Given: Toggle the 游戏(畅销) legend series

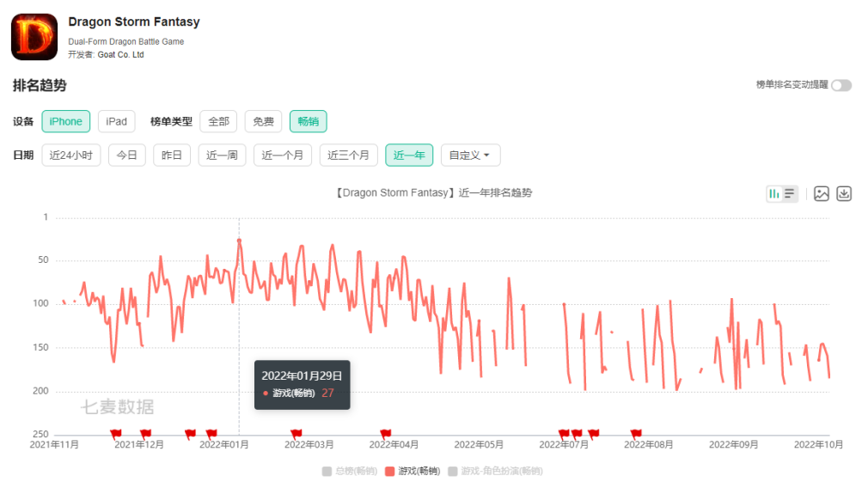Looking at the screenshot, I should tap(413, 471).
